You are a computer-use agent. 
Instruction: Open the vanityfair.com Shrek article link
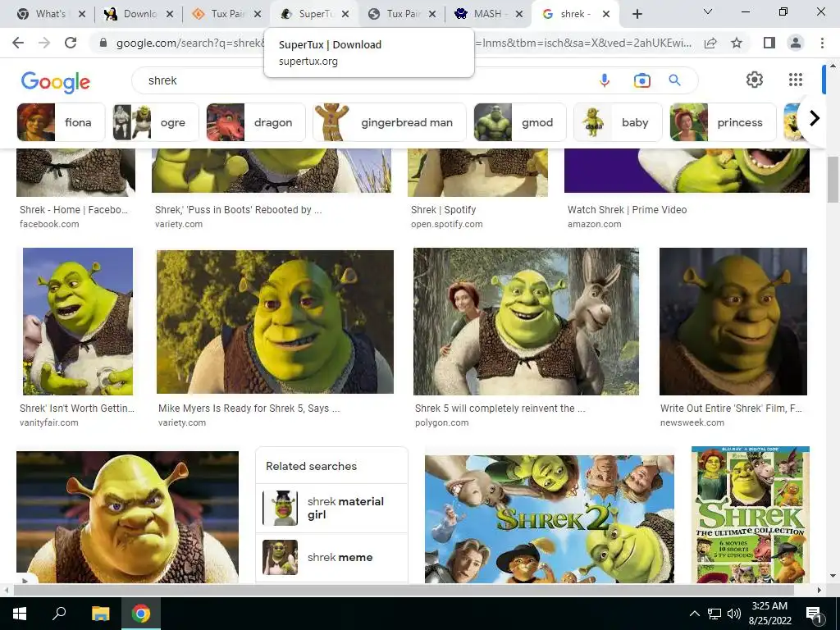coord(76,409)
